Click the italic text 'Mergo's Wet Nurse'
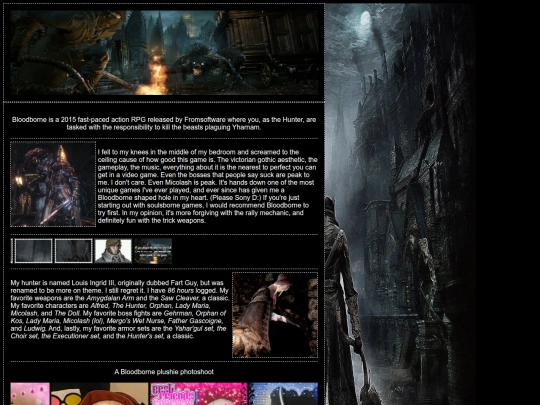The height and width of the screenshot is (405, 540). (x=136, y=321)
